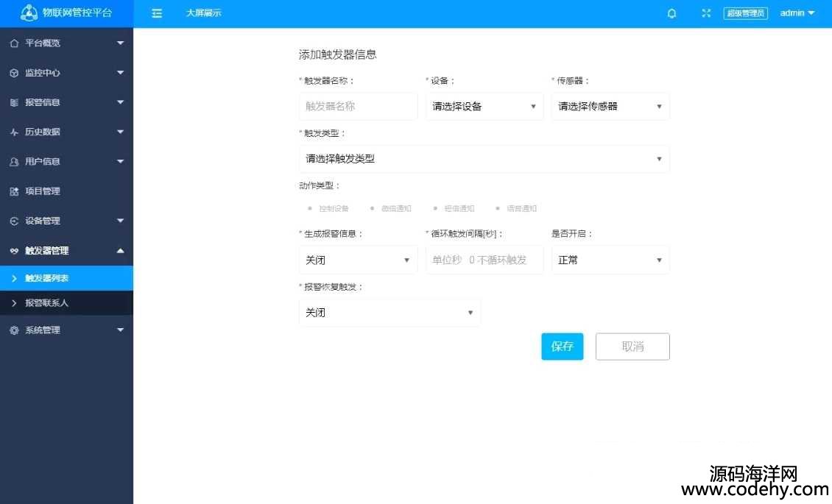This screenshot has width=832, height=504.
Task: Click the chevron icon beside 触发器列表
Action: (x=14, y=278)
